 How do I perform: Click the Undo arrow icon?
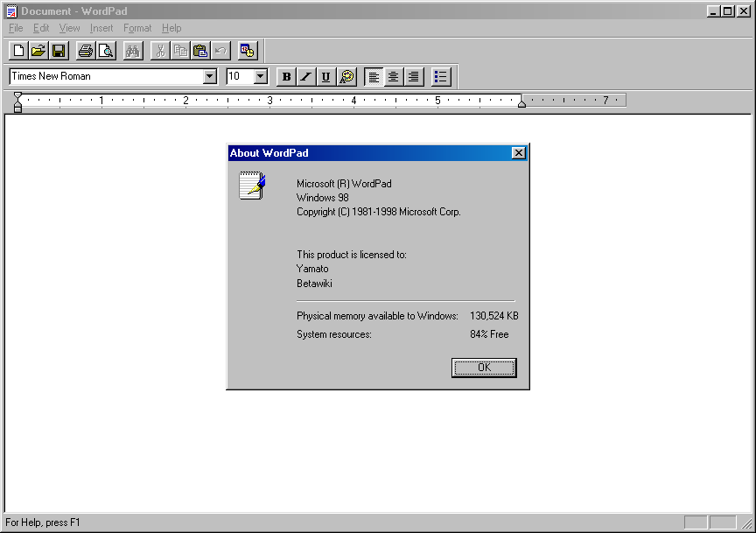pos(220,51)
